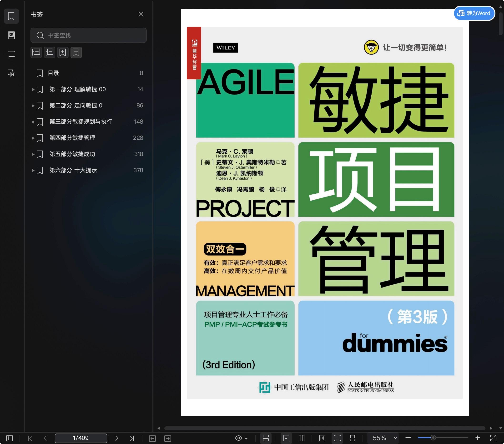Click the 转为Word button
Image resolution: width=504 pixels, height=444 pixels.
click(x=474, y=13)
